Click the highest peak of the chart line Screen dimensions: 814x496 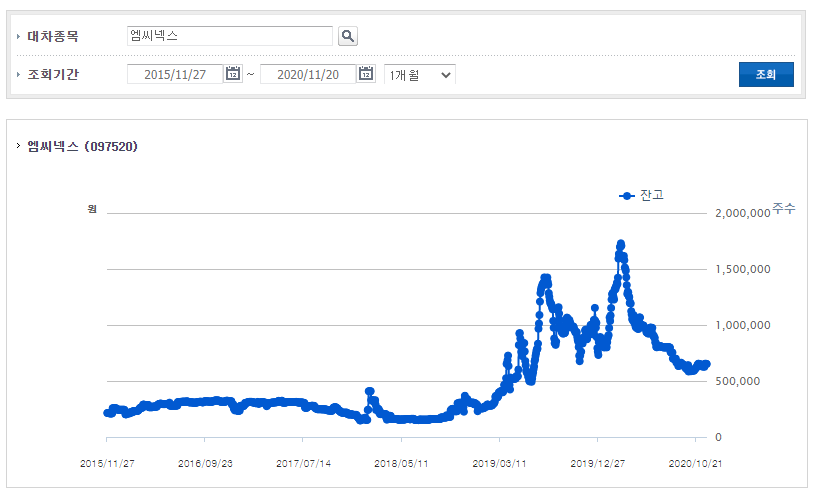pyautogui.click(x=620, y=244)
